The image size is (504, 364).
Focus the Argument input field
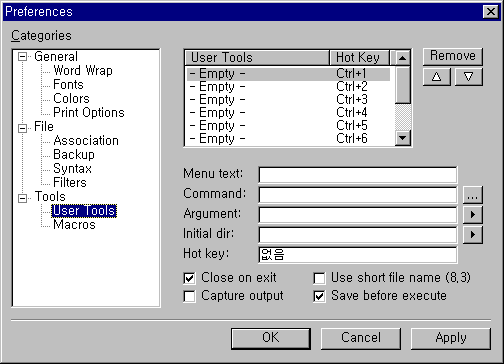click(x=358, y=215)
